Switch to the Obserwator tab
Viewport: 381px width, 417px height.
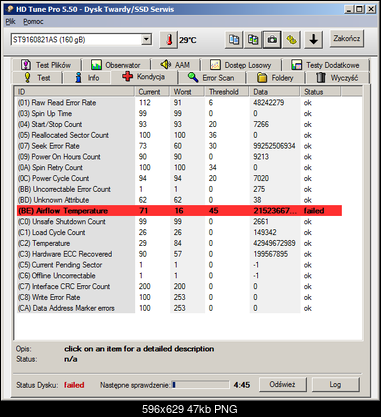pyautogui.click(x=116, y=65)
